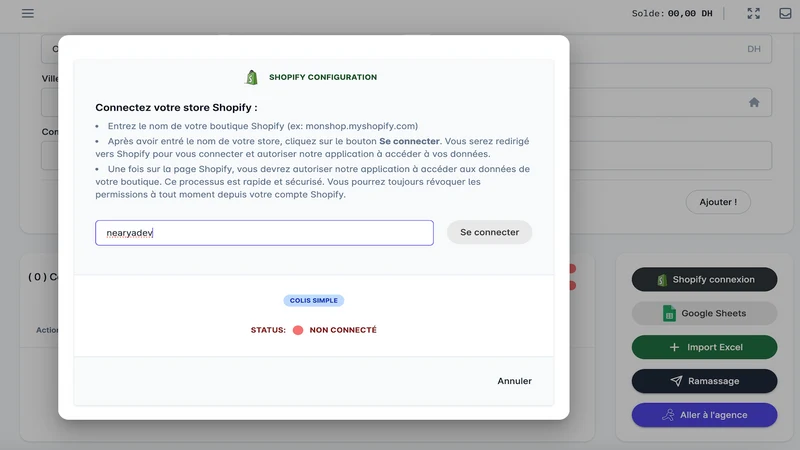Screen dimensions: 800x450
Task: Click Se connecter button
Action: [489, 232]
